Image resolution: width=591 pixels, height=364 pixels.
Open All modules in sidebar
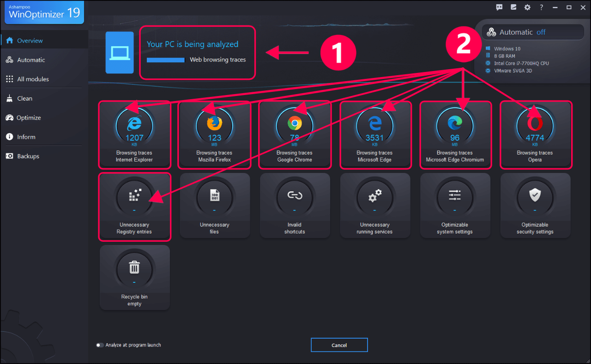[x=44, y=79]
